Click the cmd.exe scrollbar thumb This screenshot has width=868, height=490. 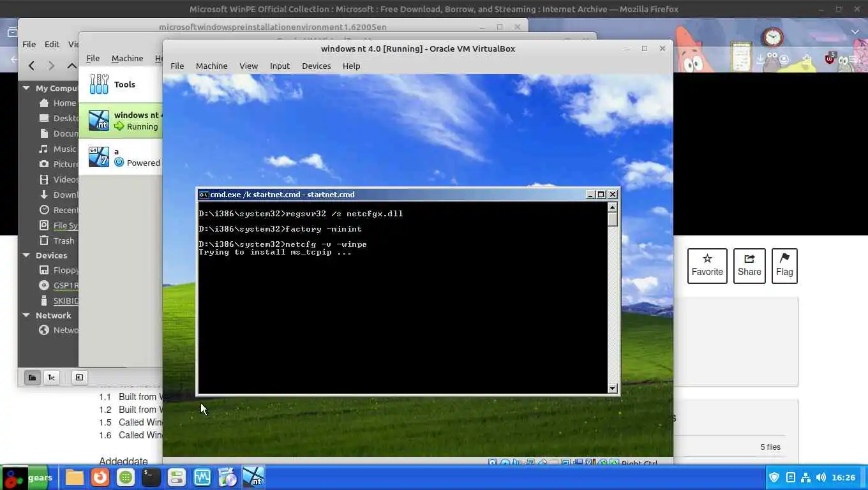(613, 219)
